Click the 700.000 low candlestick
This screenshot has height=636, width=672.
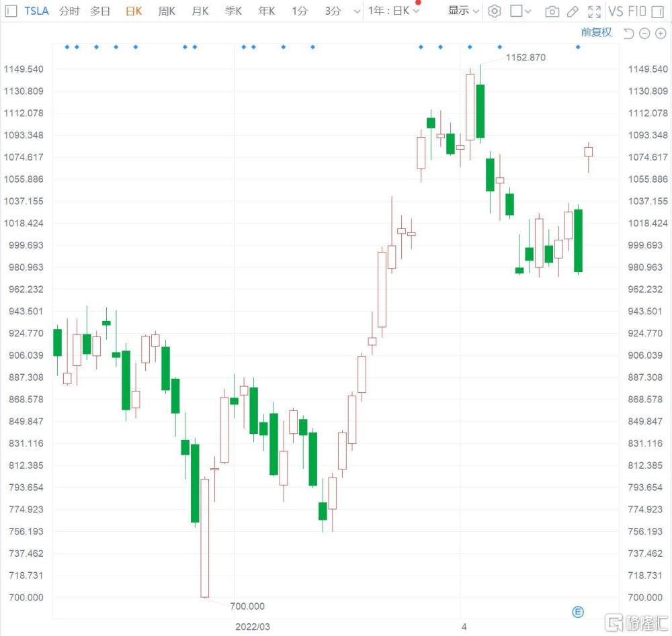click(x=205, y=537)
